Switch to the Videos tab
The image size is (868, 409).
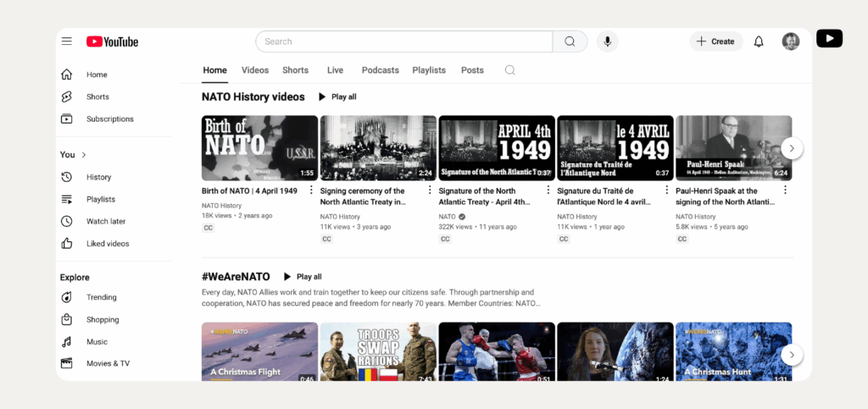coord(254,70)
